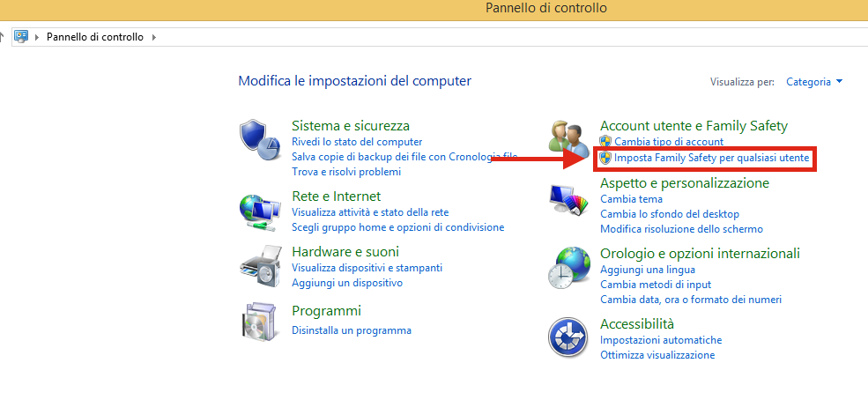Expand the arrow after Pannello di controllo breadcrumb
The height and width of the screenshot is (415, 868).
(153, 37)
